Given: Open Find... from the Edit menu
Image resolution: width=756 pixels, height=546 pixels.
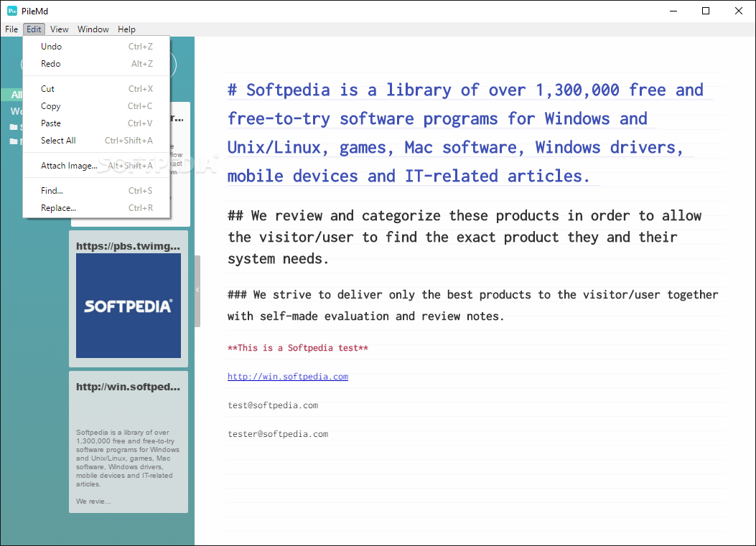Looking at the screenshot, I should pos(96,191).
